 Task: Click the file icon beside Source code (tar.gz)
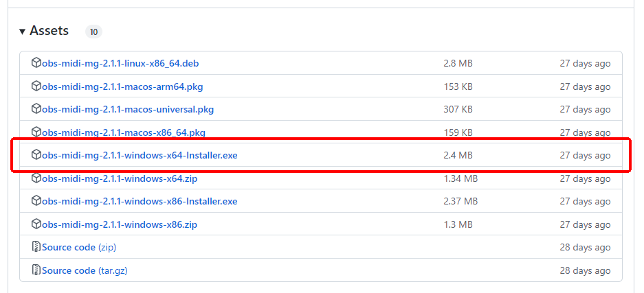(x=36, y=270)
